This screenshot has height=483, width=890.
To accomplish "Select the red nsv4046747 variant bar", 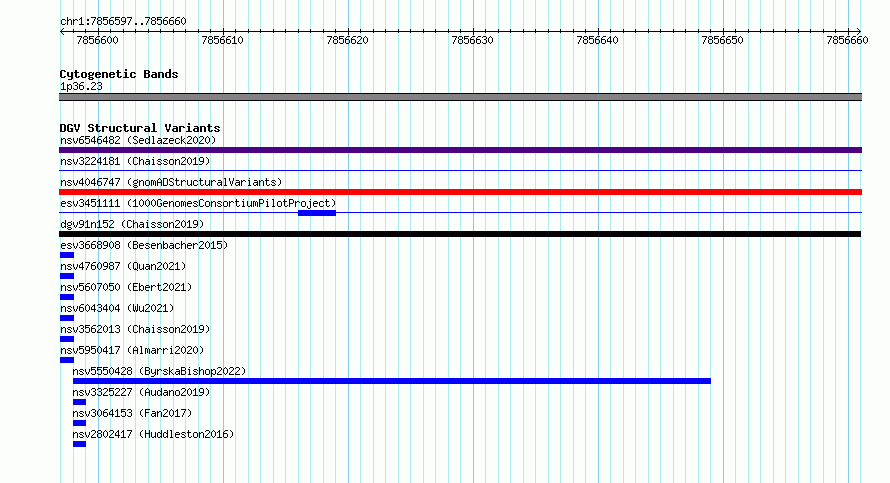I will click(460, 192).
